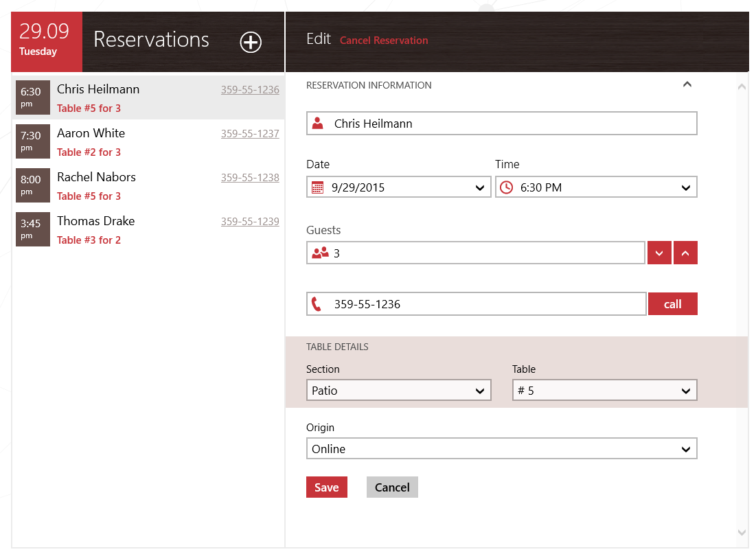Click the gray Cancel button
Image resolution: width=756 pixels, height=554 pixels.
pyautogui.click(x=392, y=487)
